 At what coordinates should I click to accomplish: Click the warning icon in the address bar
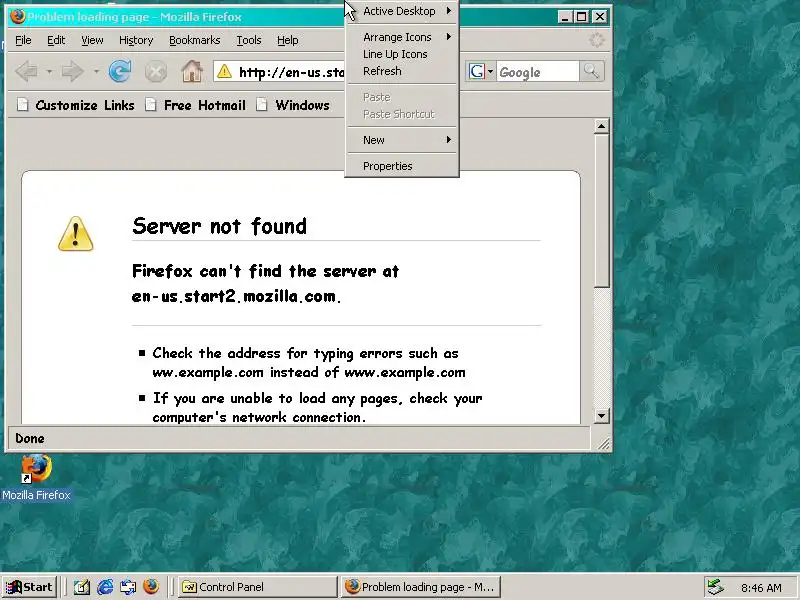224,71
